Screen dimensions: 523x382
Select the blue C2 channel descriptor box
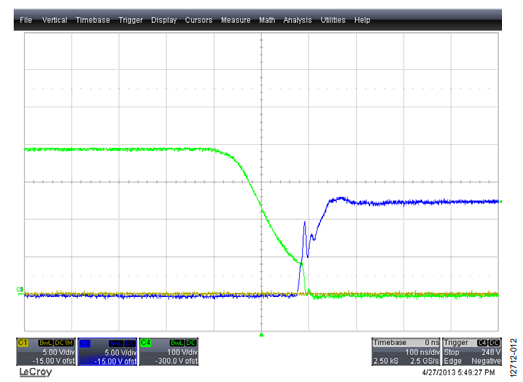[x=107, y=352]
